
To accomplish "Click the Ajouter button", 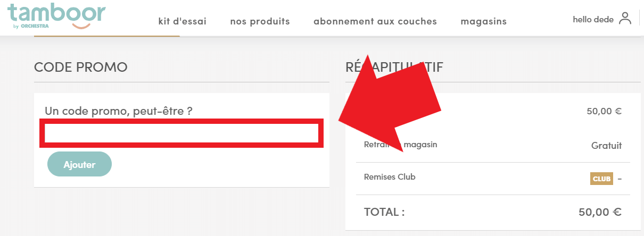I will tap(79, 164).
